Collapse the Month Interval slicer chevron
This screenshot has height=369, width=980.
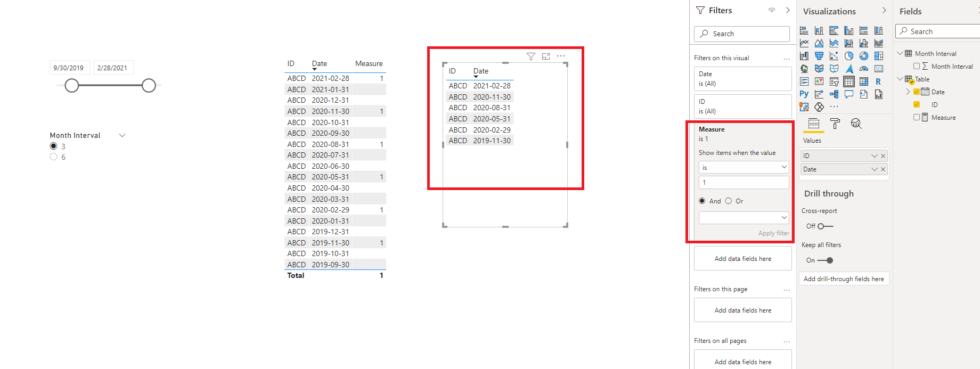point(122,135)
